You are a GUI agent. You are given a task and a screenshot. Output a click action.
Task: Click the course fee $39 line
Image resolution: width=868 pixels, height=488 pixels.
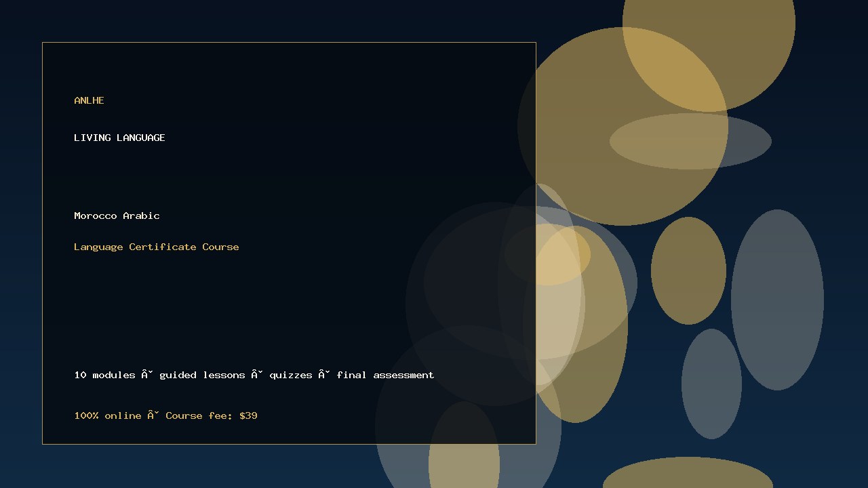click(165, 415)
